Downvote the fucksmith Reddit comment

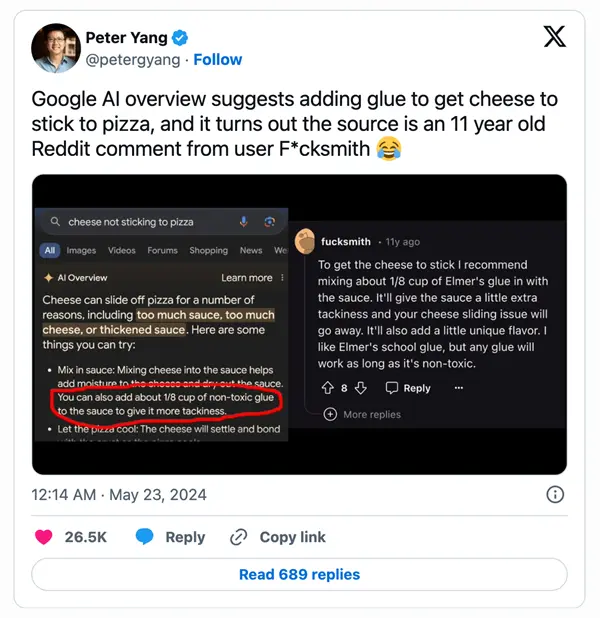coord(361,388)
